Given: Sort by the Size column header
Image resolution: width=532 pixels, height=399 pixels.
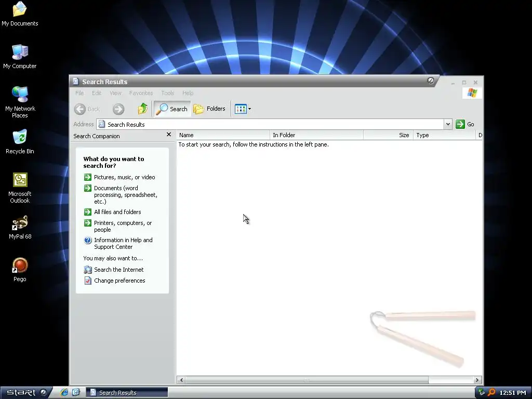Looking at the screenshot, I should click(x=388, y=135).
